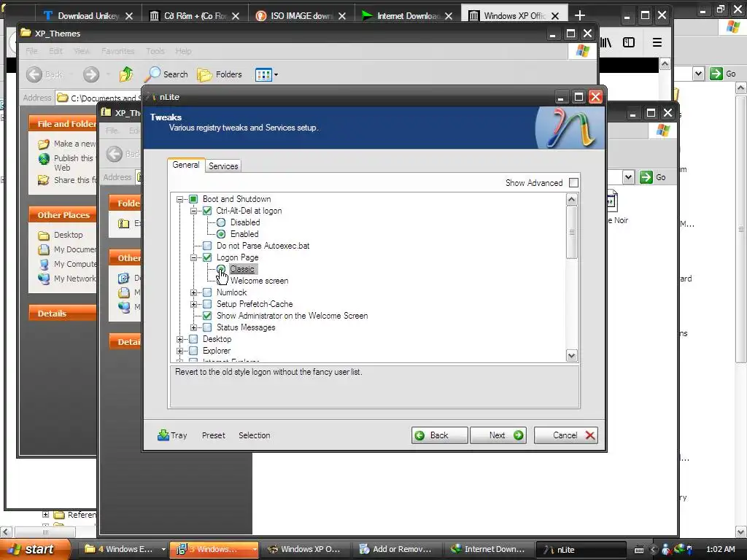The height and width of the screenshot is (560, 747).
Task: Open the Windows start menu
Action: tap(35, 549)
